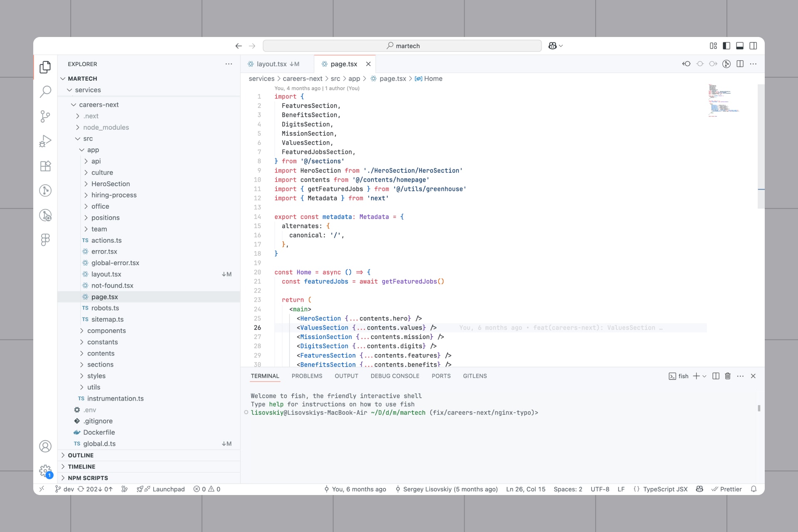Open the Explorer view in activity bar
Screen dimensions: 798x532
(45, 67)
